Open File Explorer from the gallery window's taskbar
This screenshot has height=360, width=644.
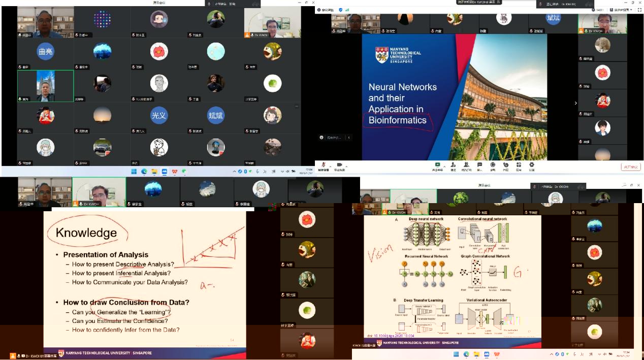click(x=154, y=172)
